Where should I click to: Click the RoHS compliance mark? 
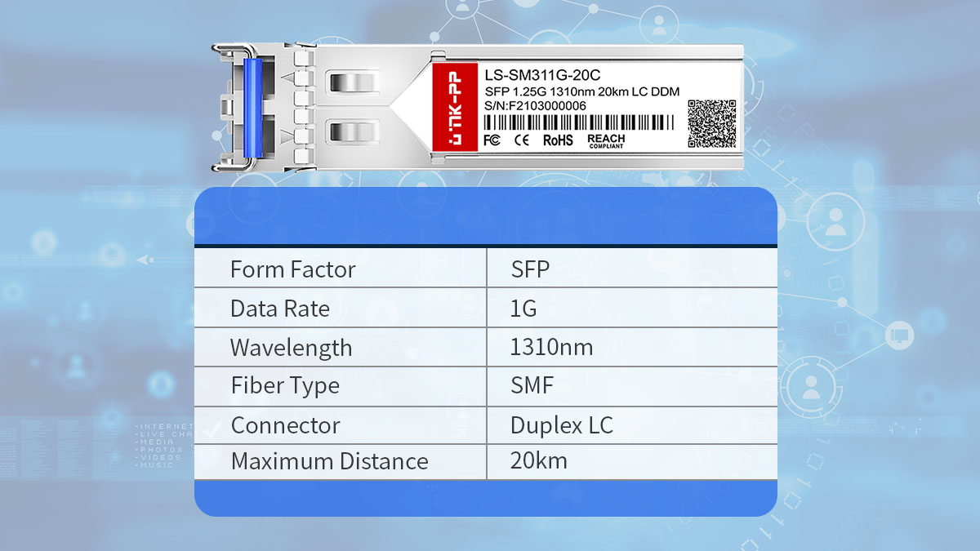(x=559, y=140)
